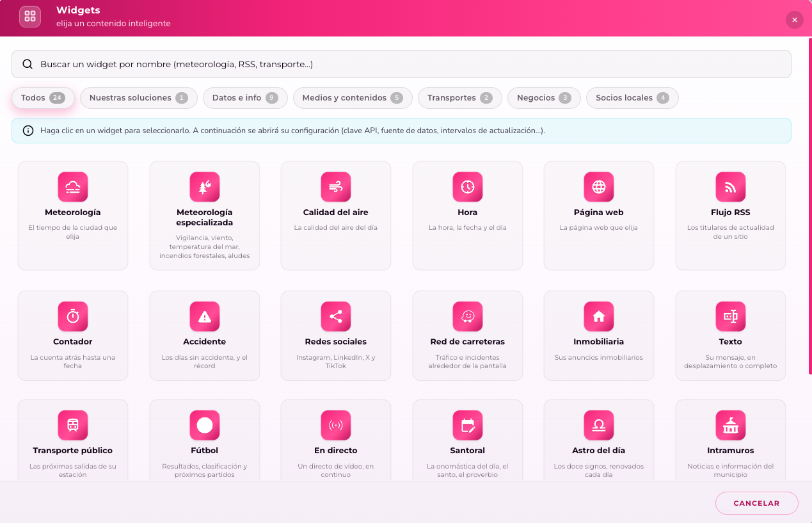Choose the Inmobiliaria house icon
Image resolution: width=812 pixels, height=523 pixels.
(x=599, y=316)
